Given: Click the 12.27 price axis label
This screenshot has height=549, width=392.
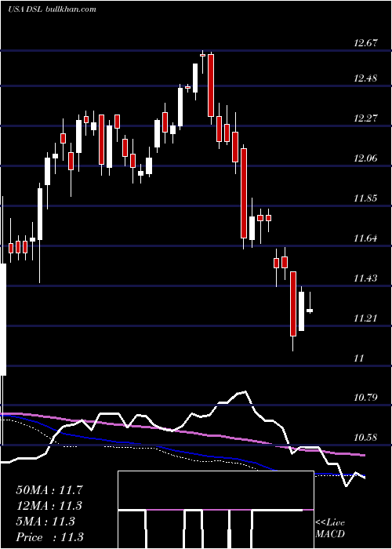Looking at the screenshot, I should point(365,118).
